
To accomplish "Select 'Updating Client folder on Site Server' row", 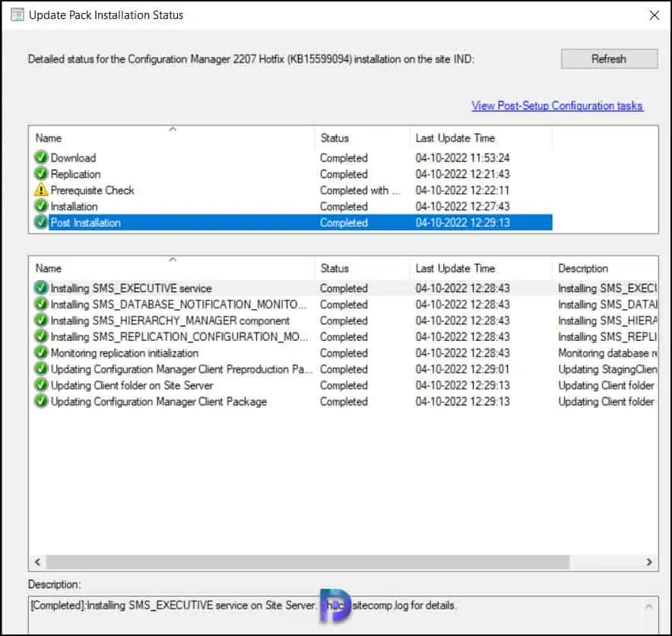I will (345, 385).
